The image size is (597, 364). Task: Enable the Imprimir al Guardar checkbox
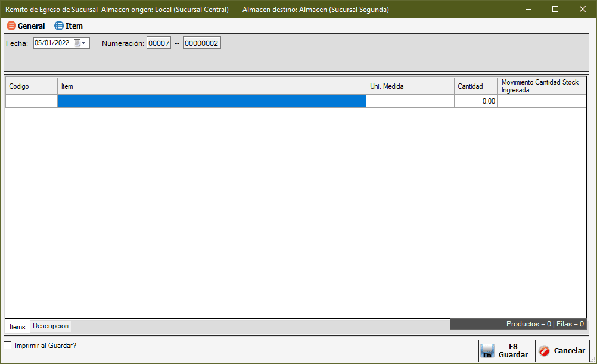(x=8, y=345)
